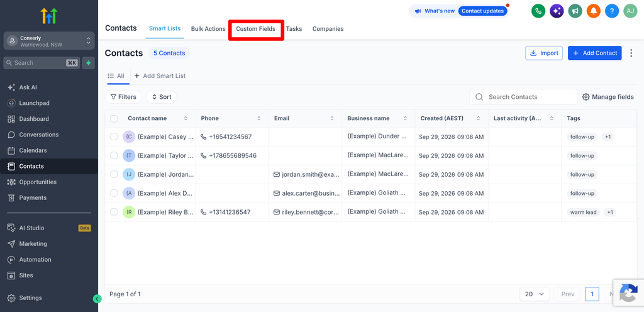The image size is (644, 312).
Task: Go to Calendars in the sidebar
Action: pyautogui.click(x=27, y=150)
